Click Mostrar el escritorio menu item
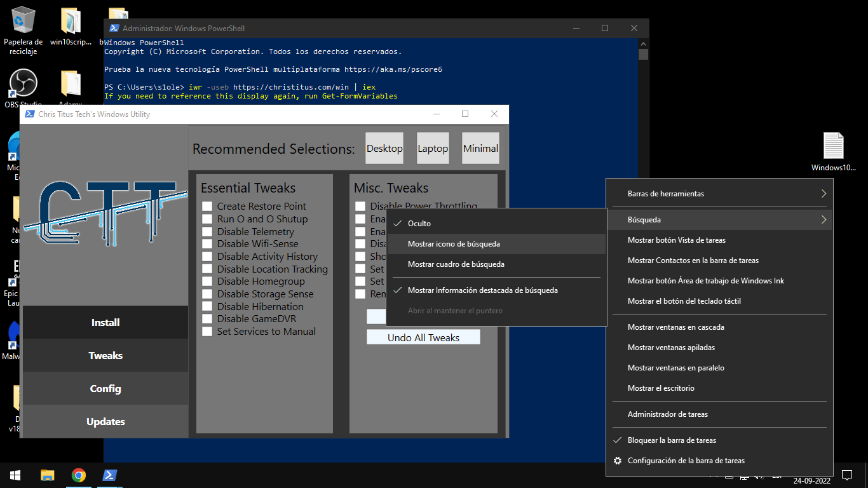 719,388
